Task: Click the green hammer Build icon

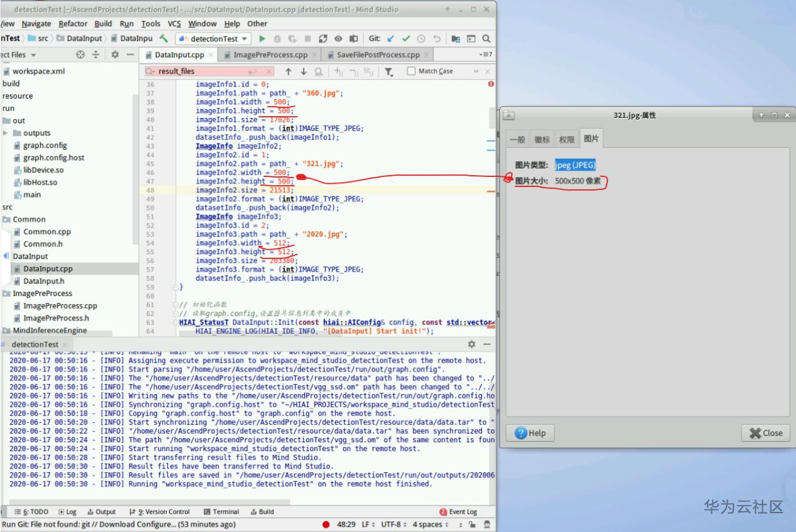Action: (164, 38)
